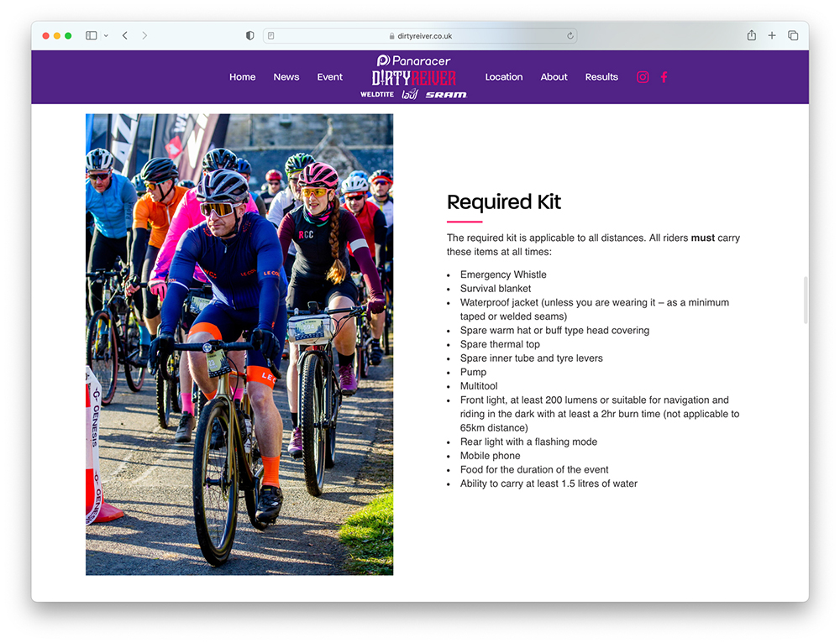The width and height of the screenshot is (840, 643).
Task: Show the tab overview icon
Action: 793,36
